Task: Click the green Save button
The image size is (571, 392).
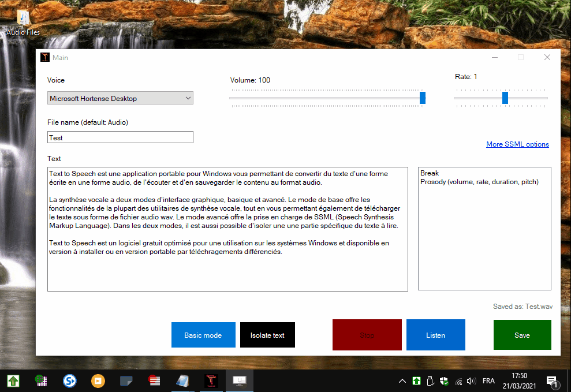Action: (522, 335)
